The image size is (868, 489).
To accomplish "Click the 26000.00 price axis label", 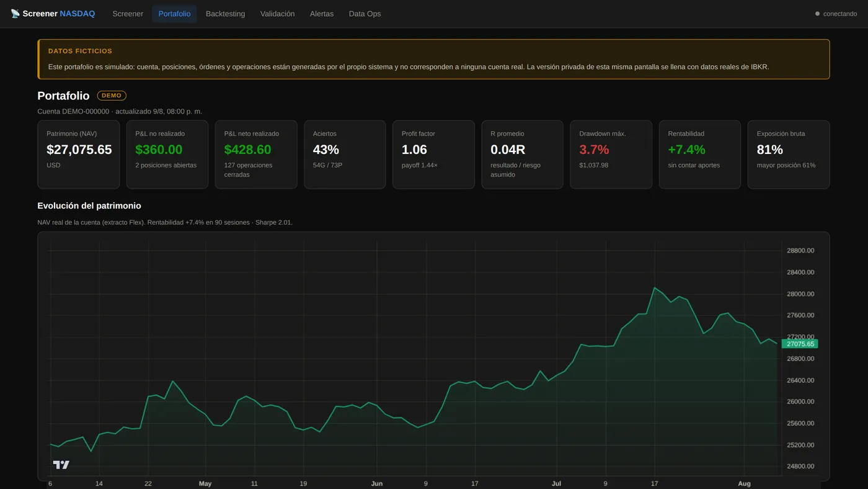I will click(800, 402).
